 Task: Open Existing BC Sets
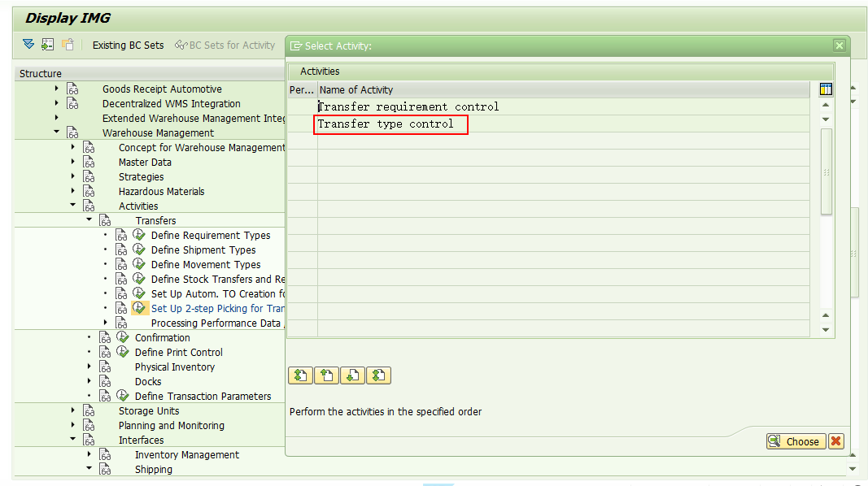128,46
